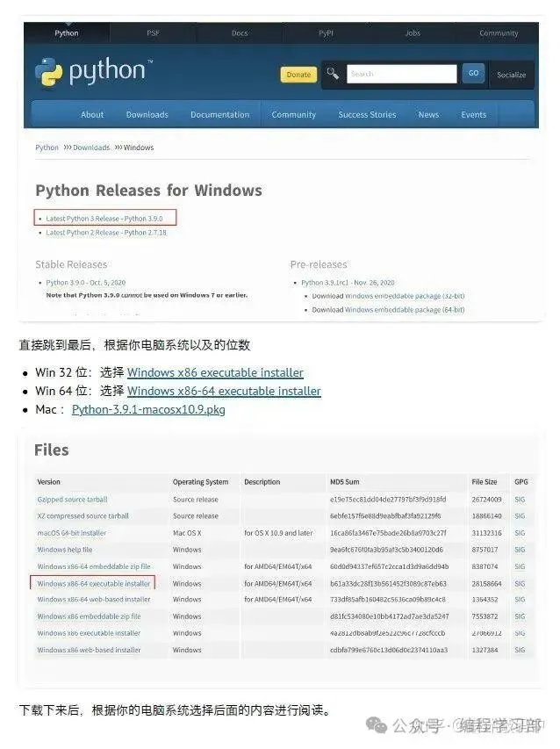Click Windows x86-64 web-based installer link

(x=94, y=599)
